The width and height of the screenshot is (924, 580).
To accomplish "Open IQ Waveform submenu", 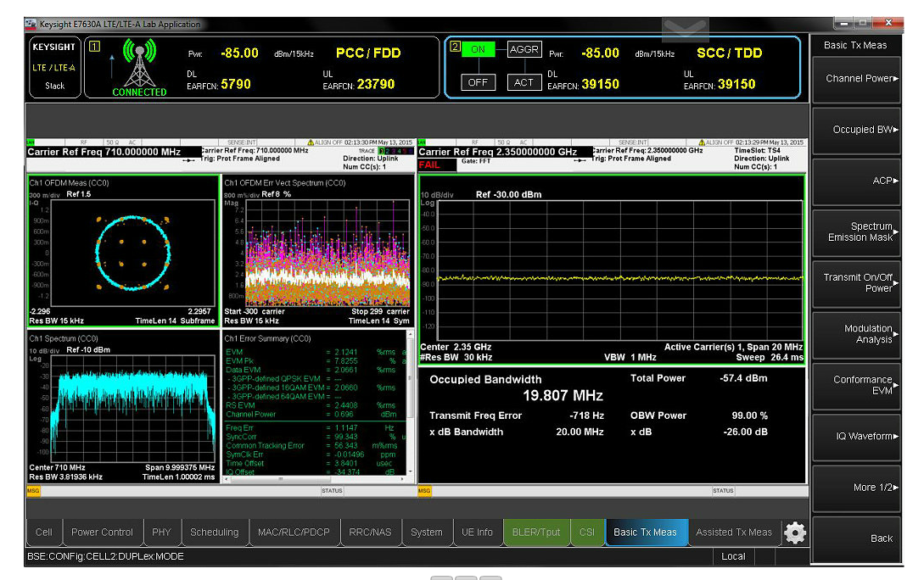I will (x=856, y=437).
